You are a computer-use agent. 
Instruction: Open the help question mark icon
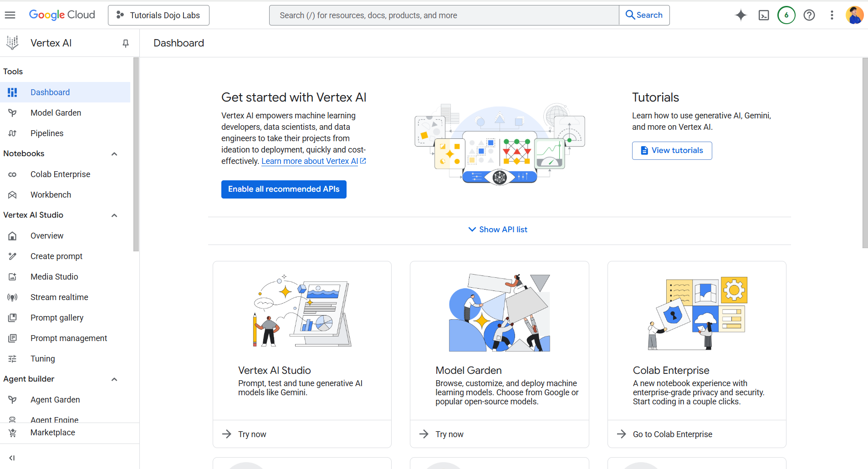809,15
